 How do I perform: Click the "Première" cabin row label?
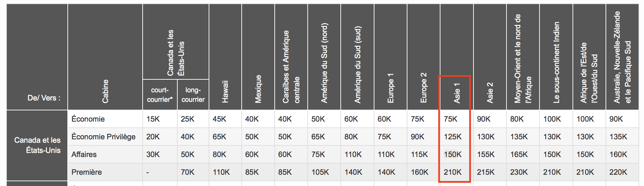tap(86, 172)
